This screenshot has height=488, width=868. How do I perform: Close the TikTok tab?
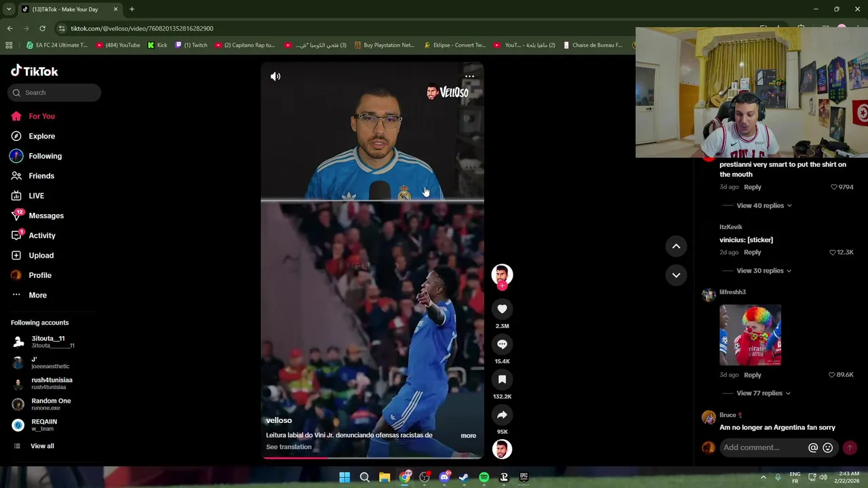[115, 9]
